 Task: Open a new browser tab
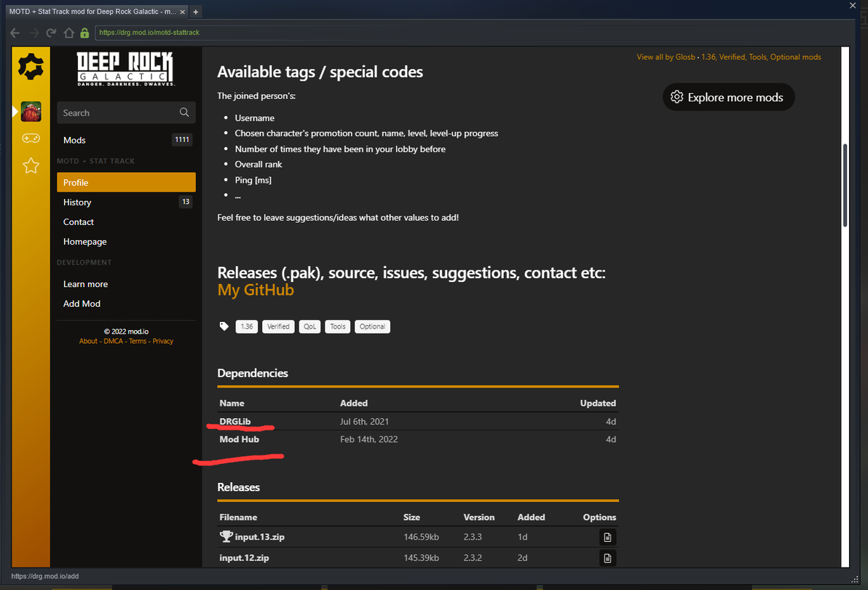tap(196, 12)
